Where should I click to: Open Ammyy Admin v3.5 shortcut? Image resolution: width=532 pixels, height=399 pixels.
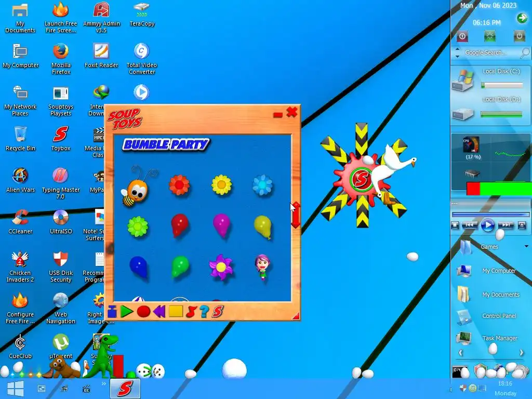tap(101, 17)
